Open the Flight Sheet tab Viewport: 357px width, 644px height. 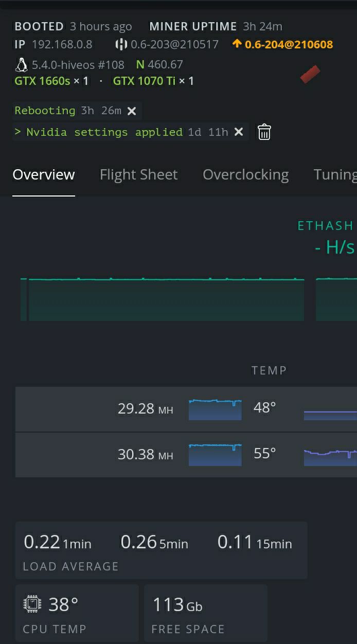(138, 175)
